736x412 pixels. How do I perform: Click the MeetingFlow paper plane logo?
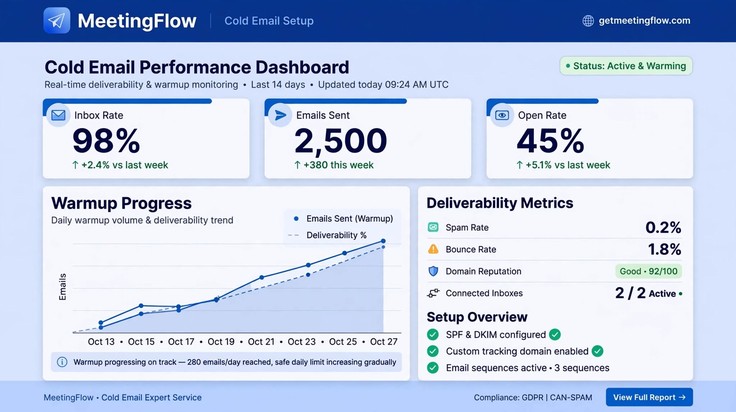coord(57,21)
